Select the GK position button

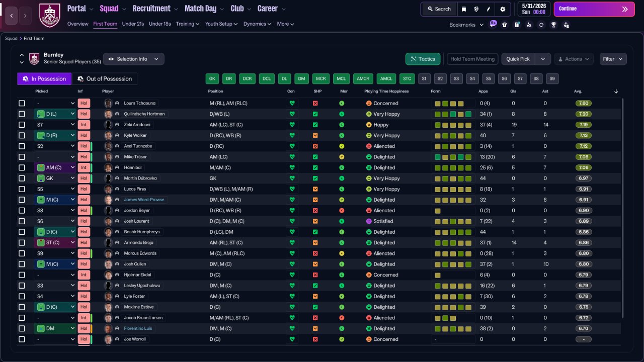(x=212, y=79)
